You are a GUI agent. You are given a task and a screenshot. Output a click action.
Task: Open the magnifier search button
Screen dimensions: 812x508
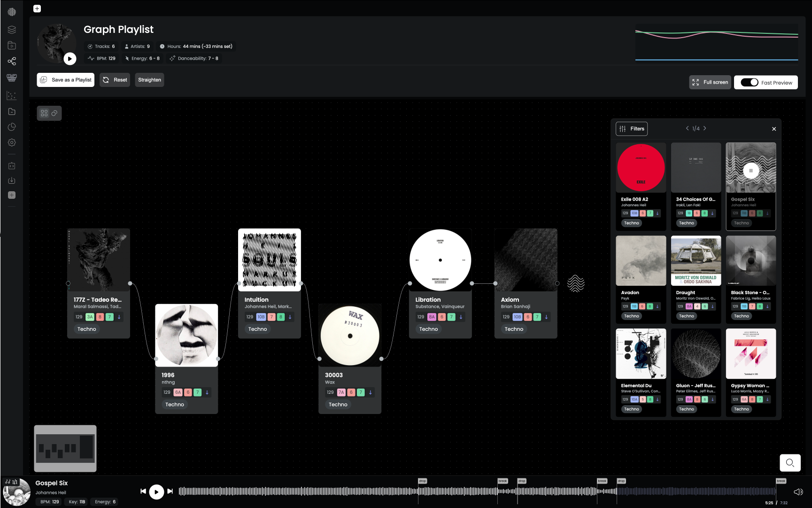point(790,463)
